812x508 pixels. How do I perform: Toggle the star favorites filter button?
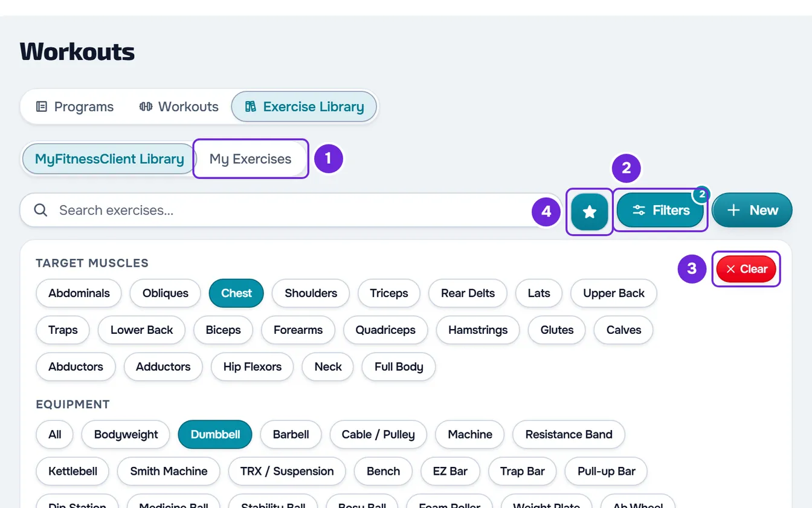(589, 210)
